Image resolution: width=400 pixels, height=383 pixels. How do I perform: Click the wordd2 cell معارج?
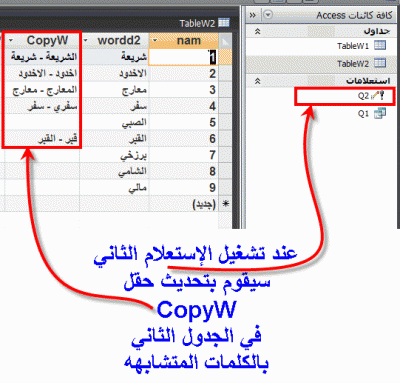coord(115,90)
